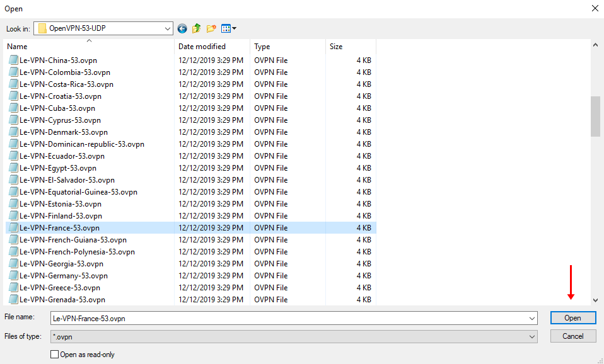
Task: Expand the File name dropdown arrow
Action: [532, 318]
